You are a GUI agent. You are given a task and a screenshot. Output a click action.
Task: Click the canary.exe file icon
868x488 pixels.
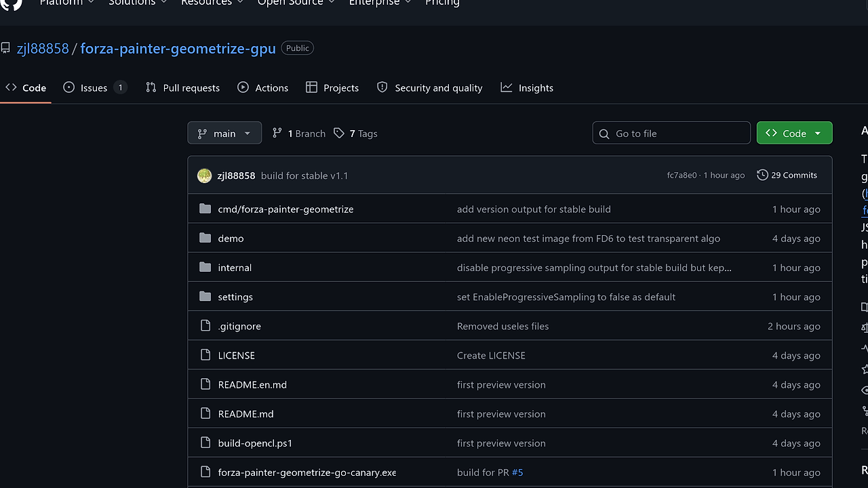pos(205,471)
